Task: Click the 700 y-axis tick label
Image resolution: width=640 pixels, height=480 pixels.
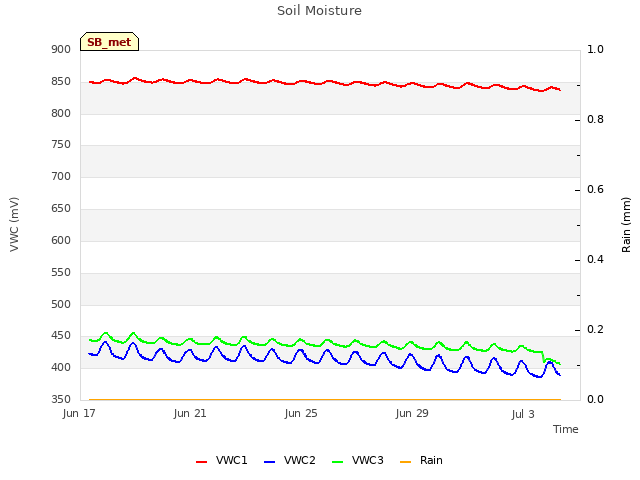Action: point(61,177)
